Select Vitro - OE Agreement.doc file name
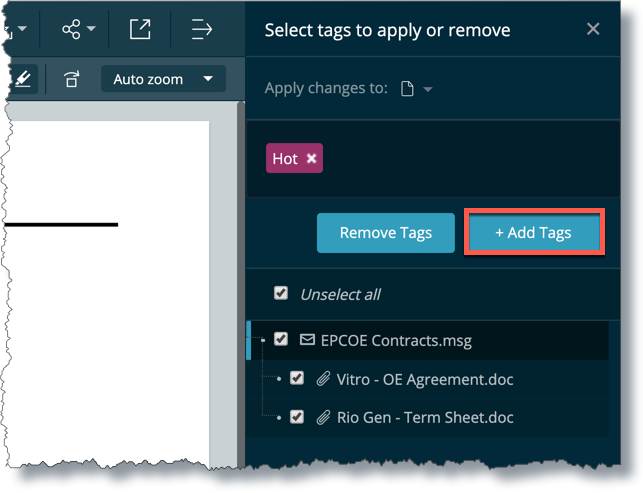Viewport: 643px width, 493px height. 425,380
